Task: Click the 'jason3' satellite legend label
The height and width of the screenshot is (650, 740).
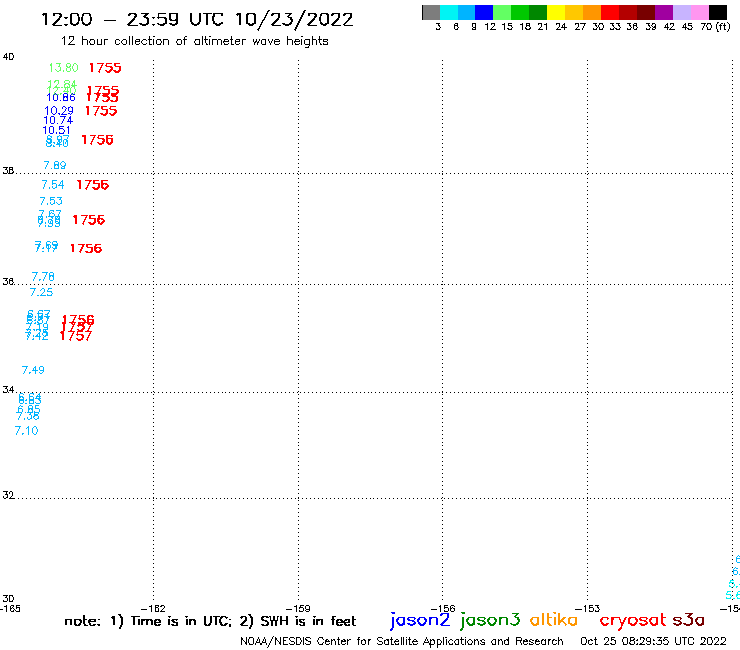Action: click(490, 620)
